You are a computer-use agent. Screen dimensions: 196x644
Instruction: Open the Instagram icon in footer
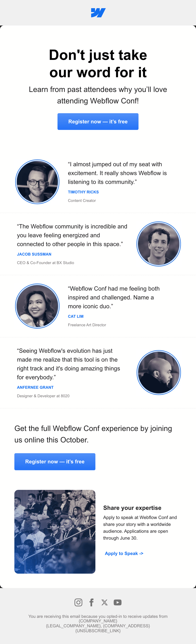[x=78, y=602]
